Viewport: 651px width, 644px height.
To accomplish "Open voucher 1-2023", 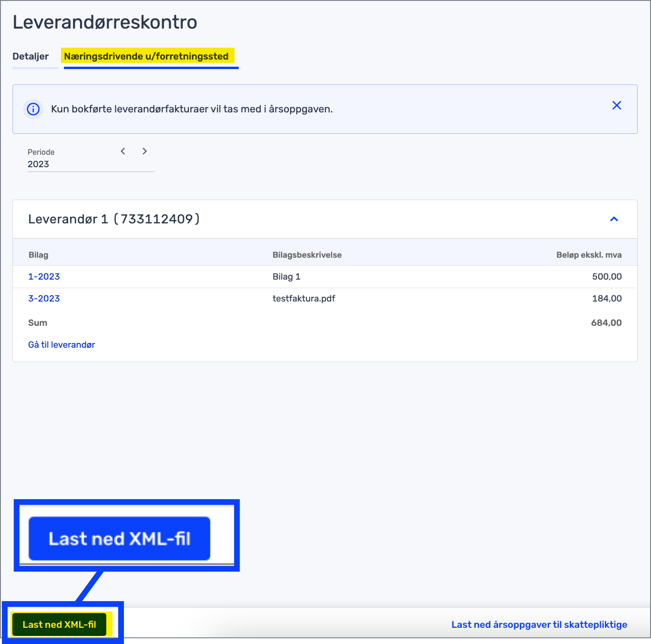I will (x=44, y=276).
